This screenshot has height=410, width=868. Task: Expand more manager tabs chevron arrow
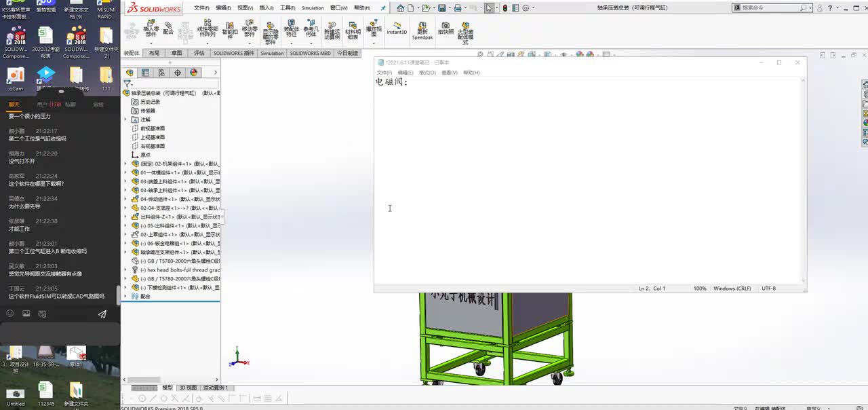(216, 73)
